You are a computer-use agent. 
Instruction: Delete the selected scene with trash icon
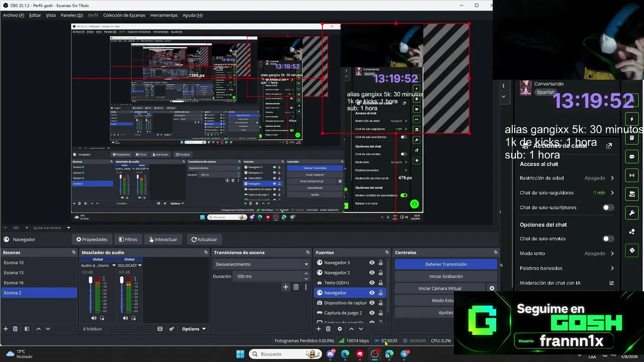tap(15, 329)
